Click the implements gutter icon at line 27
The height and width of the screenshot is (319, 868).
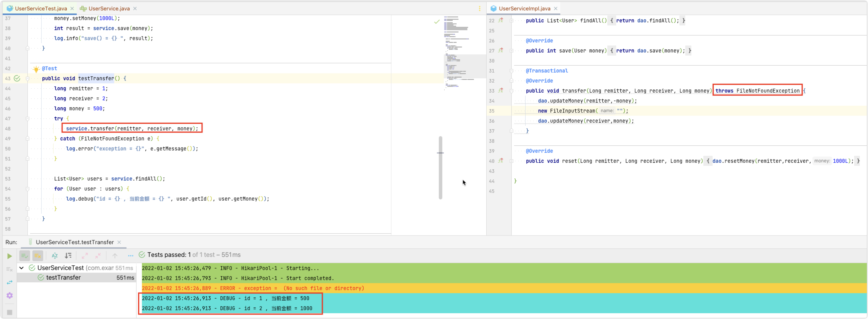pyautogui.click(x=501, y=50)
